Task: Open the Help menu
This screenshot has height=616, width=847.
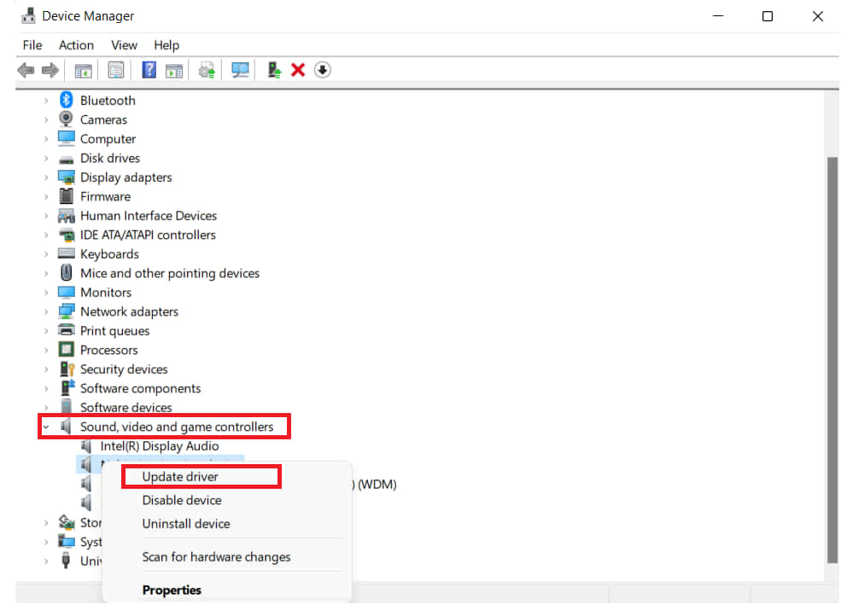Action: tap(166, 45)
